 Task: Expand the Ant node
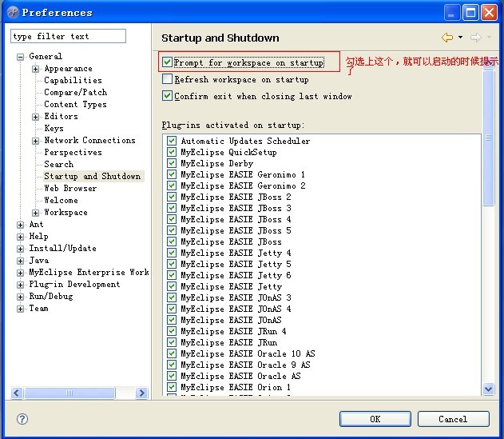(x=20, y=225)
